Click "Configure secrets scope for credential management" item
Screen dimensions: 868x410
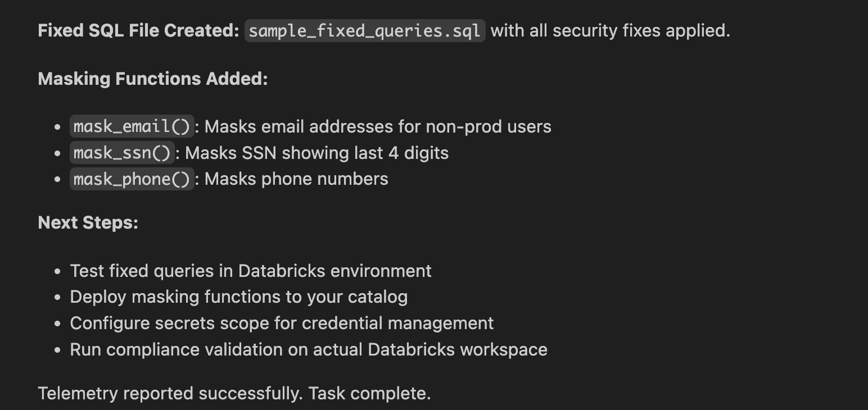pyautogui.click(x=282, y=324)
